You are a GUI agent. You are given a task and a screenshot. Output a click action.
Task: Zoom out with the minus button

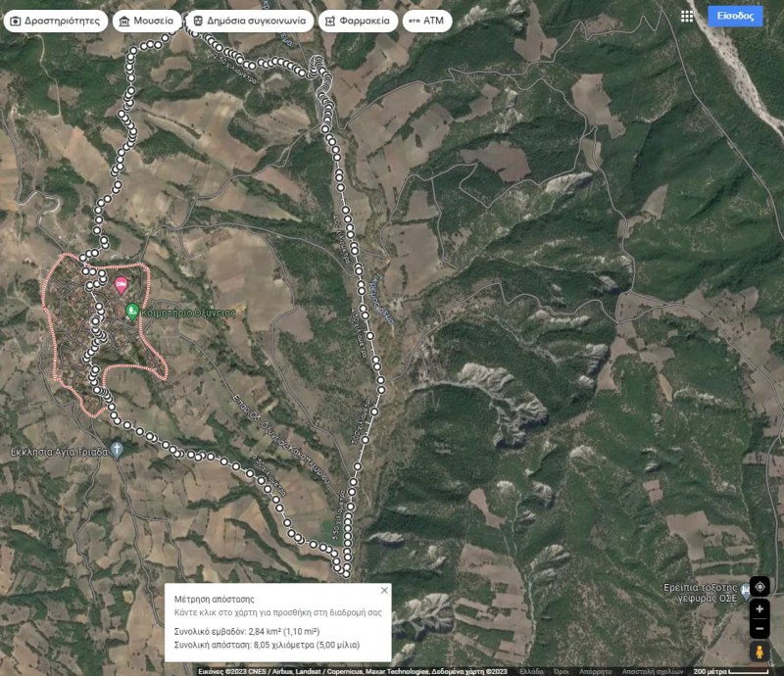pos(759,628)
